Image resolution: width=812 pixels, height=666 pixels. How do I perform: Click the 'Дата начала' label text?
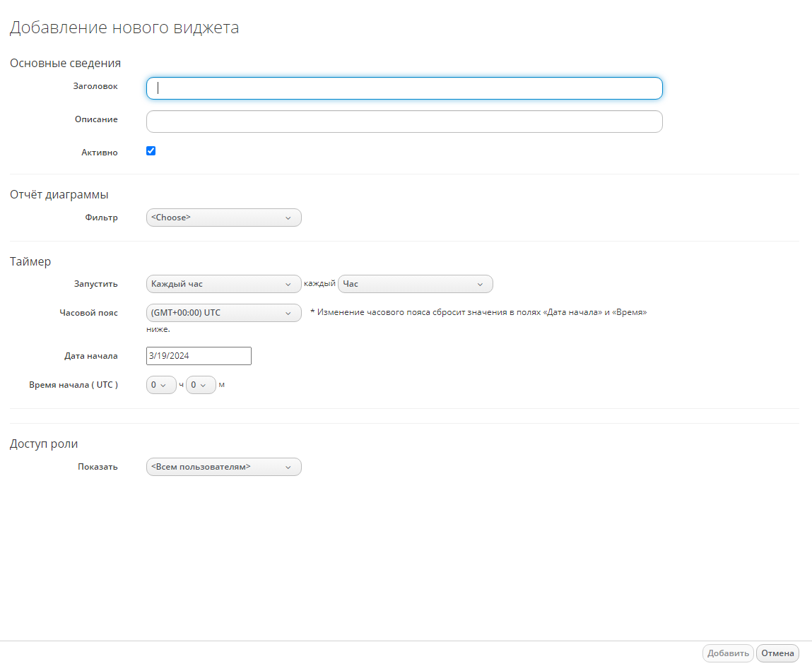click(90, 356)
